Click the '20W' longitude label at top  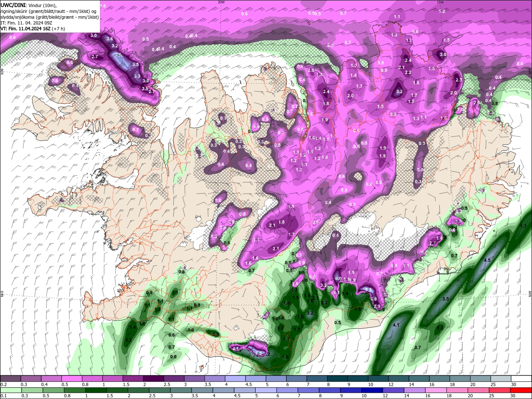(221, 2)
